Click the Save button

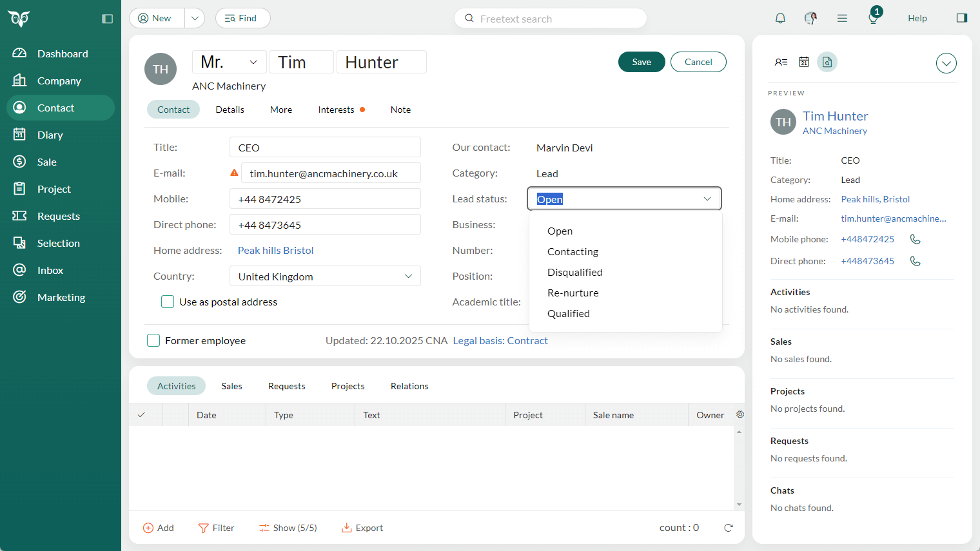tap(642, 62)
